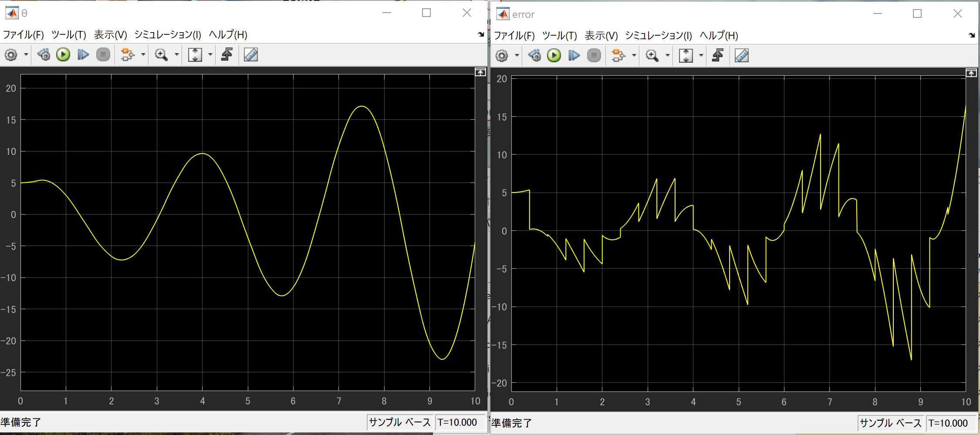Open zoom options dropdown in θ scope
This screenshot has width=980, height=435.
click(176, 55)
